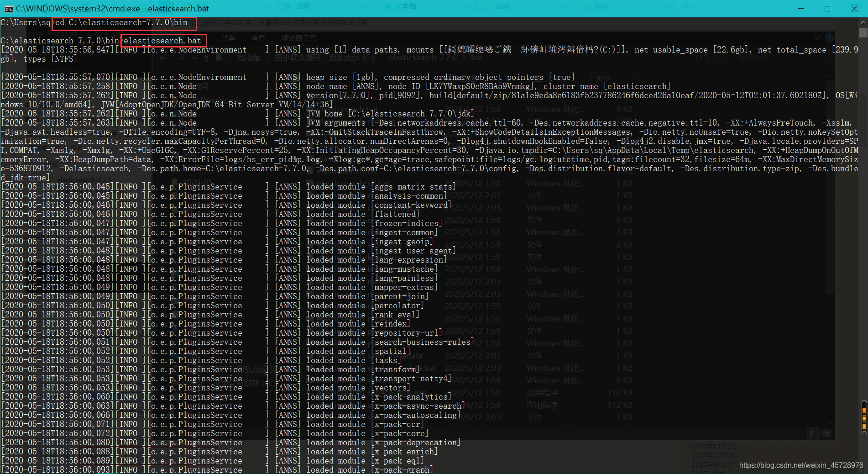This screenshot has width=868, height=474.
Task: Click 'JVM home [C:\elasticsearch-7.7.0\jdk]' text
Action: [390, 114]
